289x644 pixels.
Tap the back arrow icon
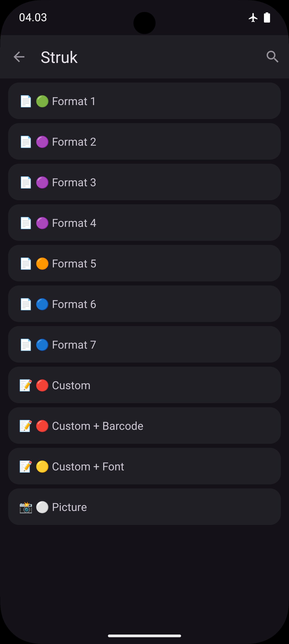pyautogui.click(x=19, y=57)
